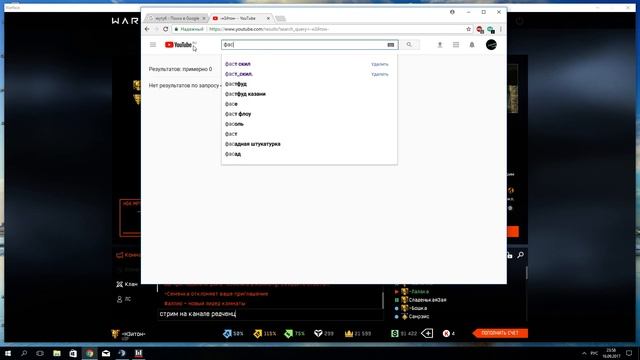Viewport: 640px width, 360px height.
Task: Bookmark the page with star icon
Action: [x=469, y=29]
